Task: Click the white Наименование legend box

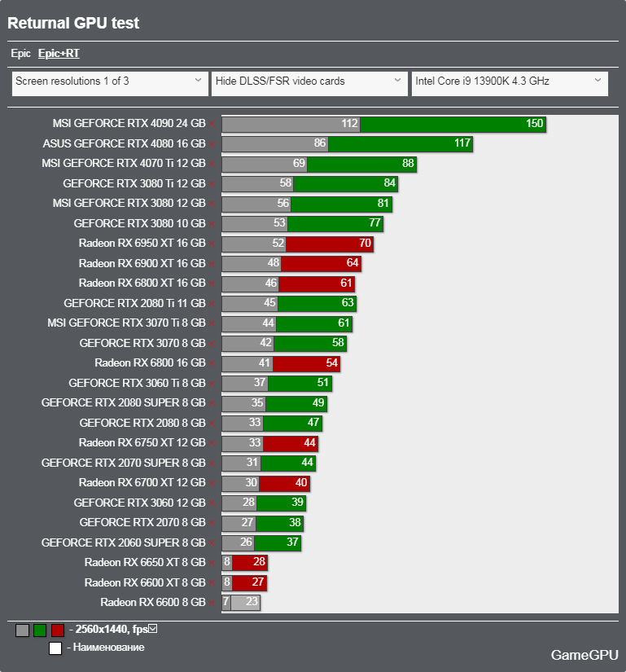Action: (x=55, y=648)
